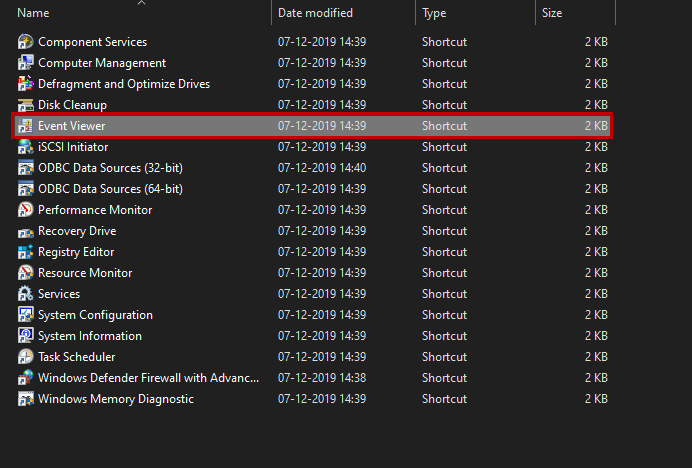
Task: Select the Services file name
Action: tap(59, 294)
